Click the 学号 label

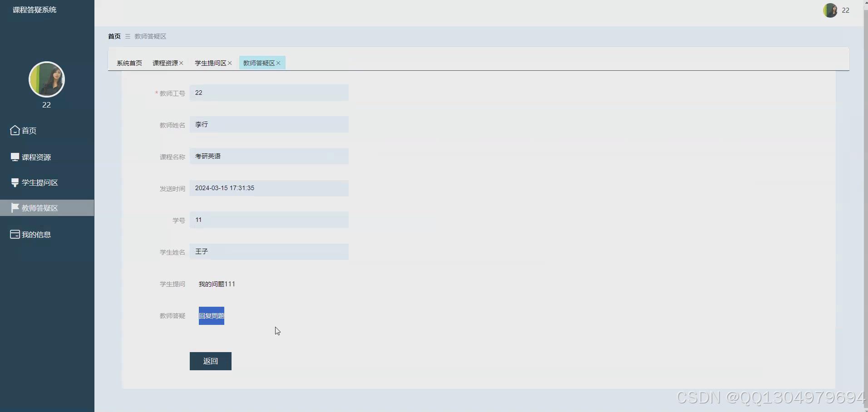[178, 221]
